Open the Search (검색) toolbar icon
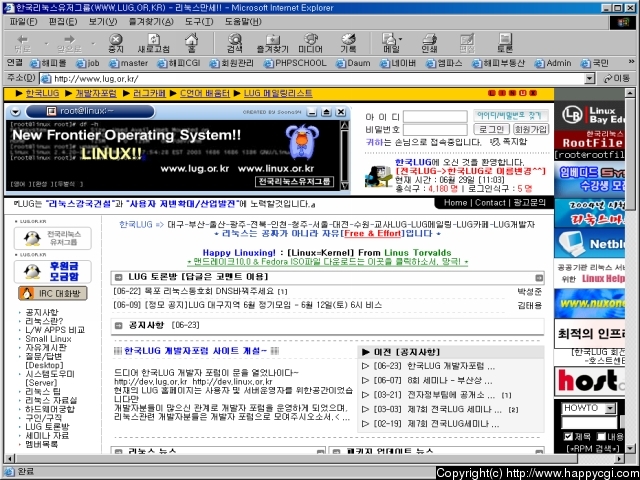Image resolution: width=640 pixels, height=480 pixels. click(235, 39)
